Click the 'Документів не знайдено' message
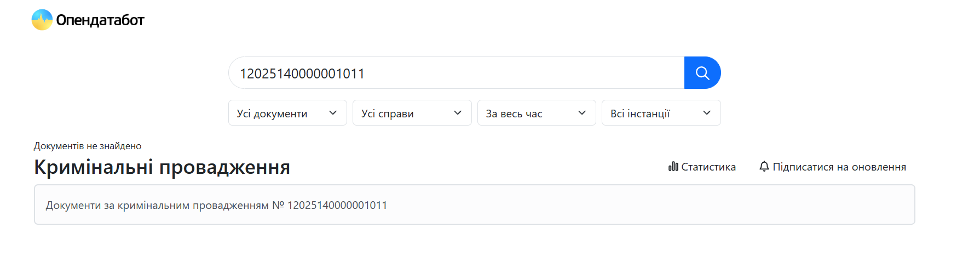 tap(88, 146)
